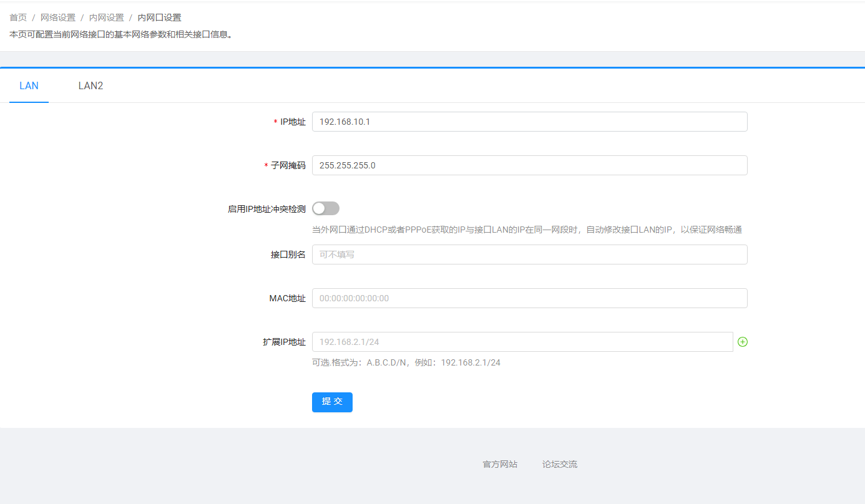Click the required 子网掩码 field label
Viewport: 865px width, 504px height.
[x=288, y=165]
